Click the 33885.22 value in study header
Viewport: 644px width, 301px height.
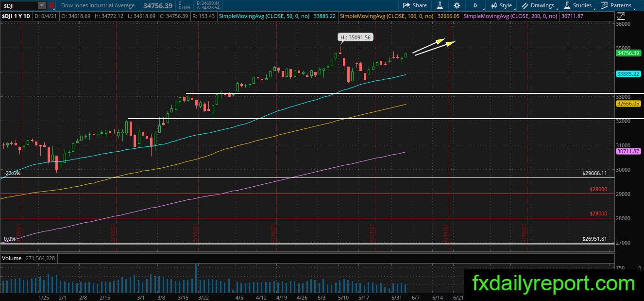324,16
